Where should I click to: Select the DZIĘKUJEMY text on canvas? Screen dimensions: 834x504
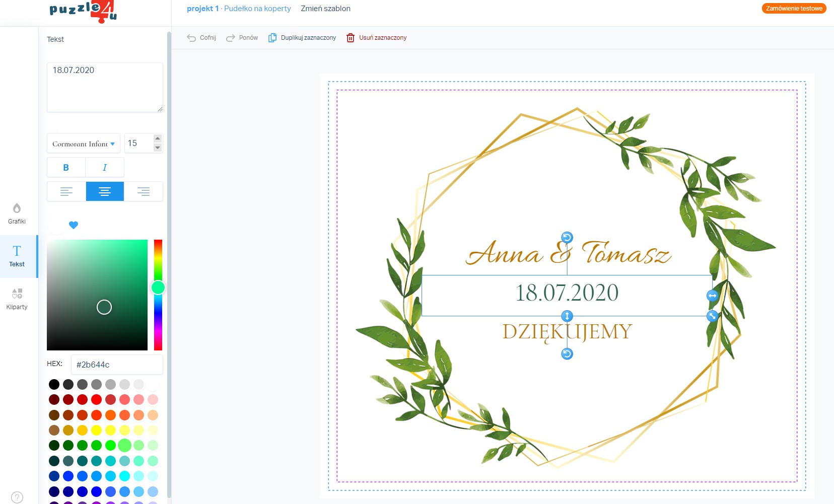[567, 332]
